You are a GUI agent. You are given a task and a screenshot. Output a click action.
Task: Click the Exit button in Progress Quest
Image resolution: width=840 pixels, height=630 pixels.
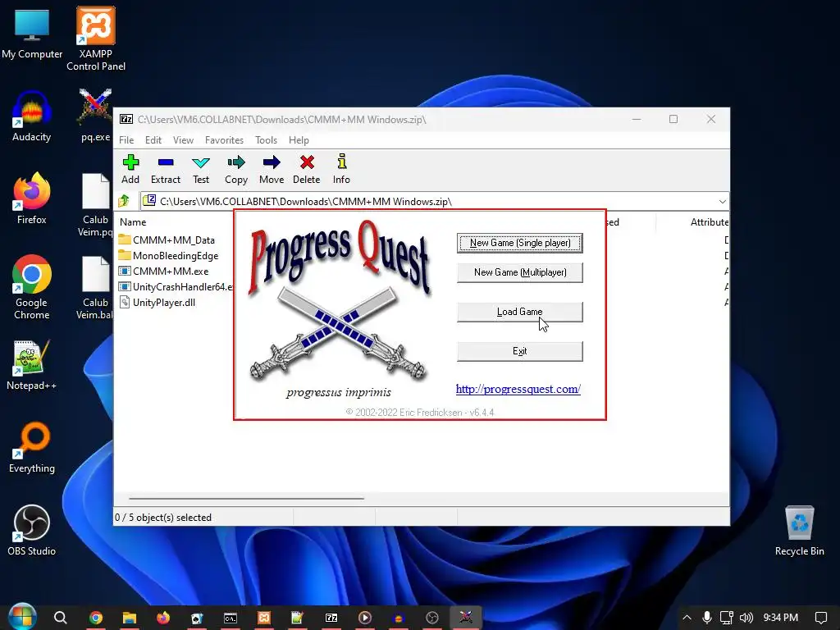tap(519, 351)
